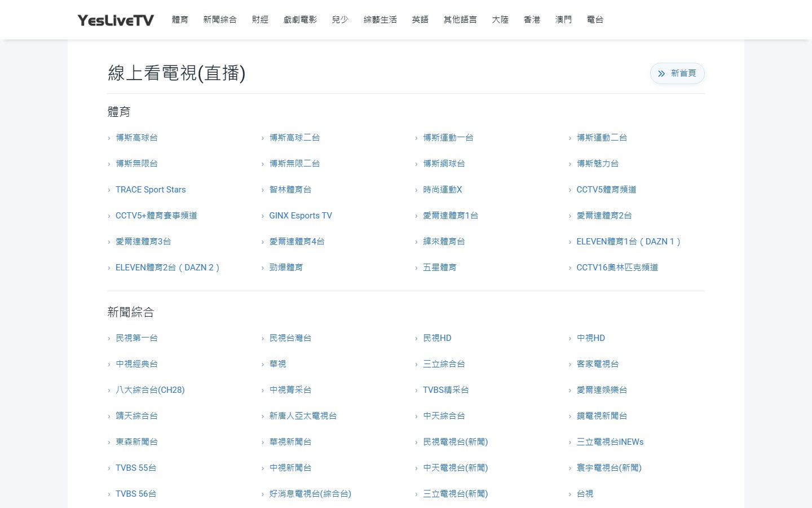Open 英語 in the top navigation
The width and height of the screenshot is (812, 508).
tap(420, 20)
